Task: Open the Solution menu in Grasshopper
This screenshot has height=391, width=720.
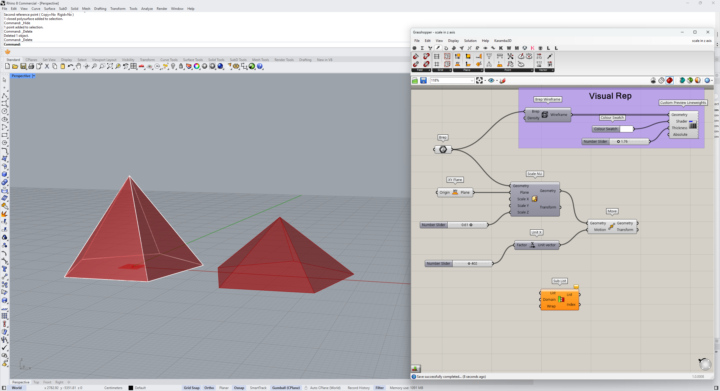Action: (x=470, y=40)
